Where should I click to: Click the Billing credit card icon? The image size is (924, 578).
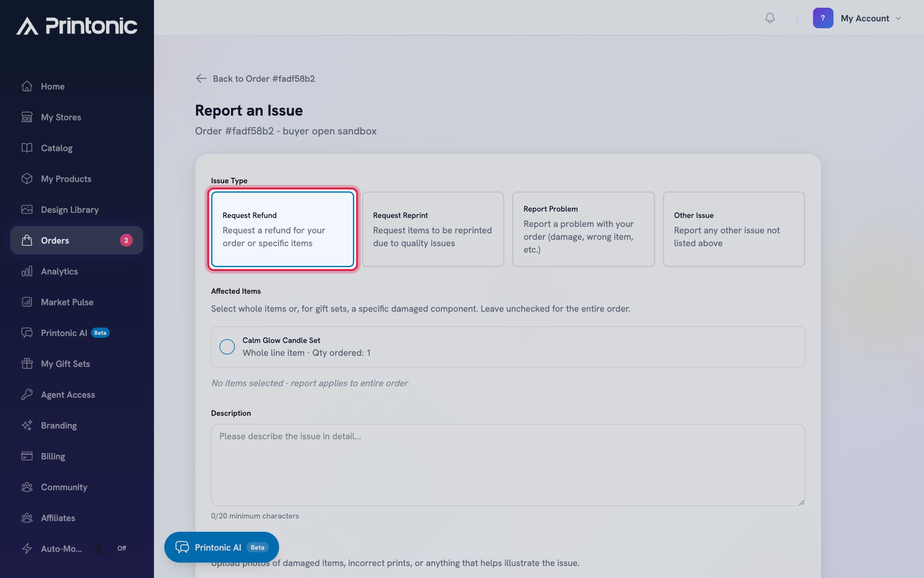pos(27,456)
